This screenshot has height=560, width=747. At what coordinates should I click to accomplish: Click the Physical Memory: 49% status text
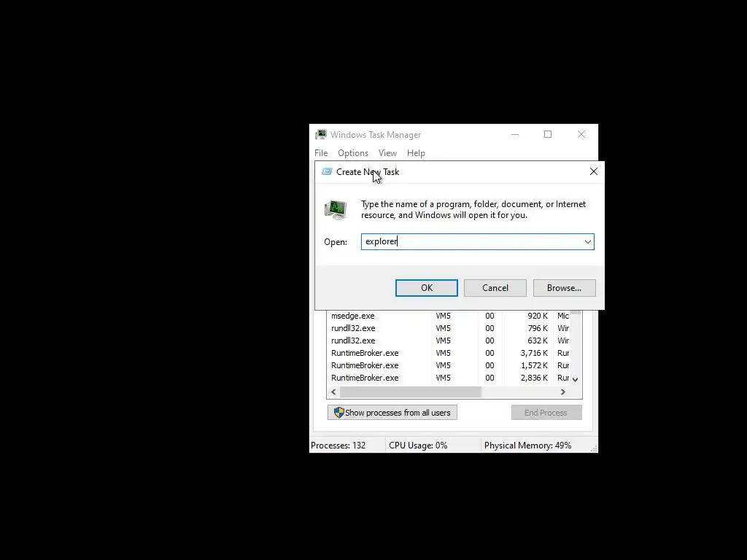coord(527,446)
